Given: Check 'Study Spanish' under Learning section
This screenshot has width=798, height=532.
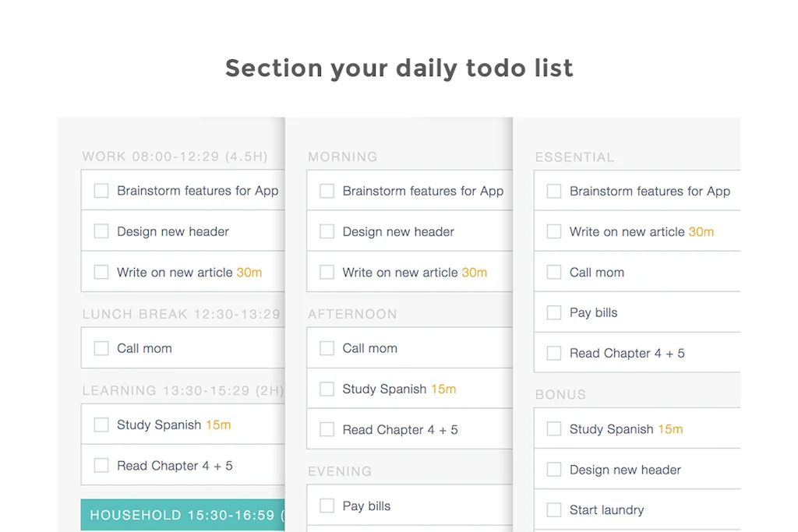Looking at the screenshot, I should click(x=101, y=425).
